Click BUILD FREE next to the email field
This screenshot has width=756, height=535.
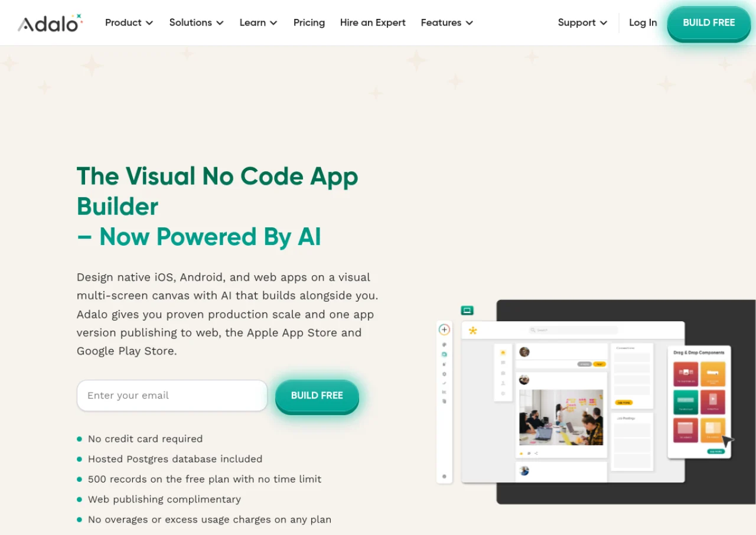[317, 396]
